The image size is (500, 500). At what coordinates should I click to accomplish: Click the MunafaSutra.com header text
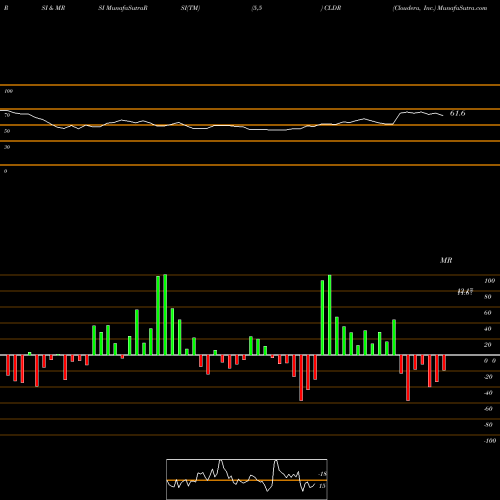point(462,8)
